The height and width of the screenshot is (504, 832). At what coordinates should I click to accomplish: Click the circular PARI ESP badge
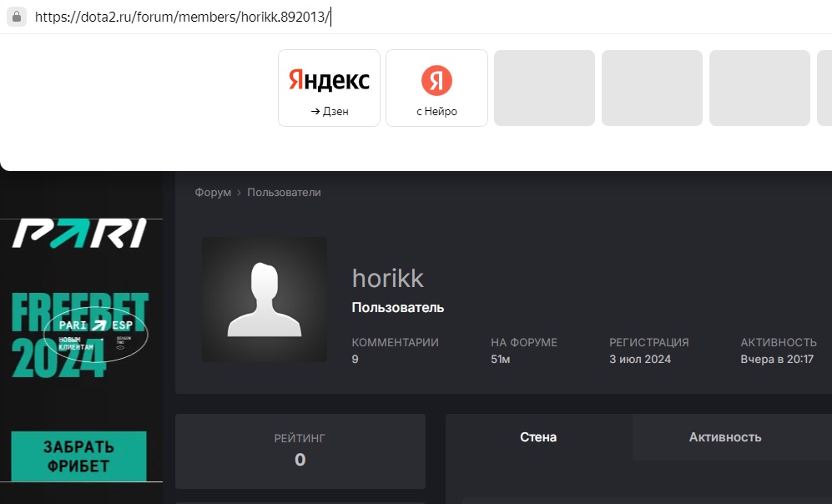[x=95, y=334]
